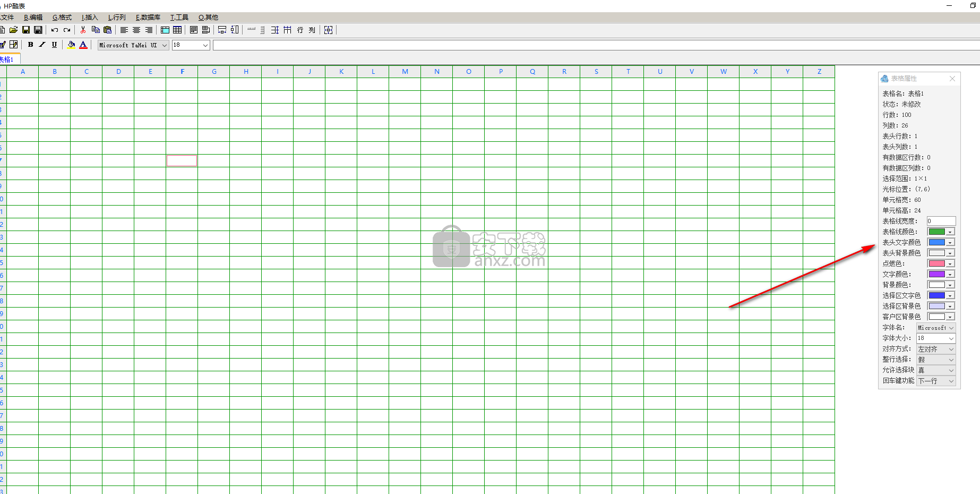The height and width of the screenshot is (494, 980).
Task: Click the 表格线宽度 input field
Action: (x=941, y=221)
